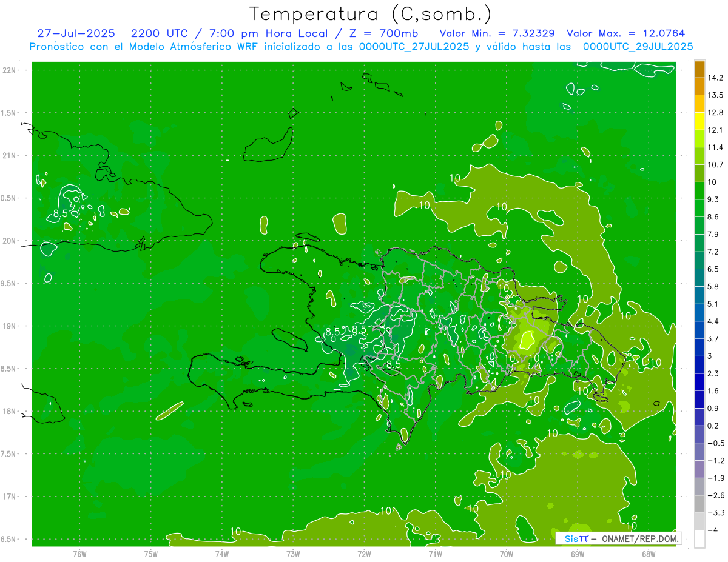Click the '73W' longitude axis label
This screenshot has width=728, height=562.
click(x=293, y=555)
